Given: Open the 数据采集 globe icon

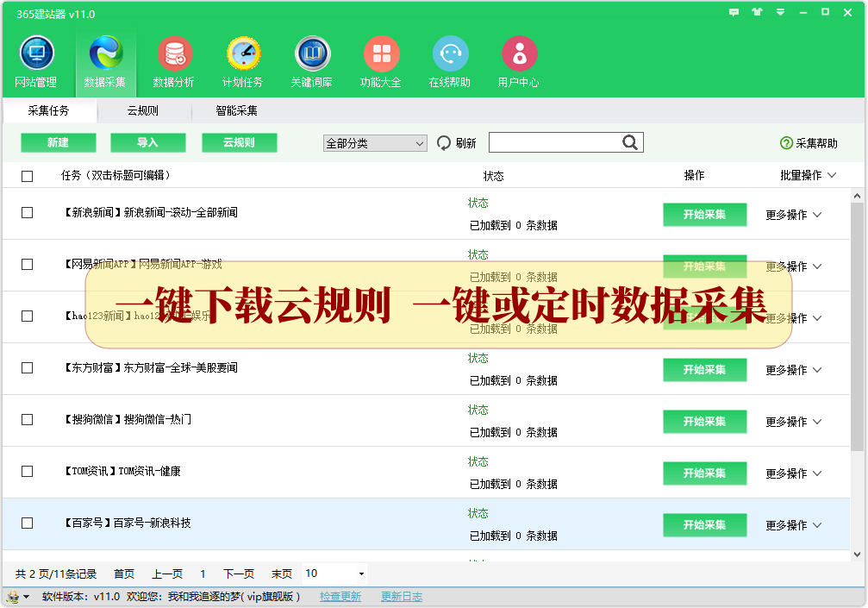Looking at the screenshot, I should (x=106, y=53).
